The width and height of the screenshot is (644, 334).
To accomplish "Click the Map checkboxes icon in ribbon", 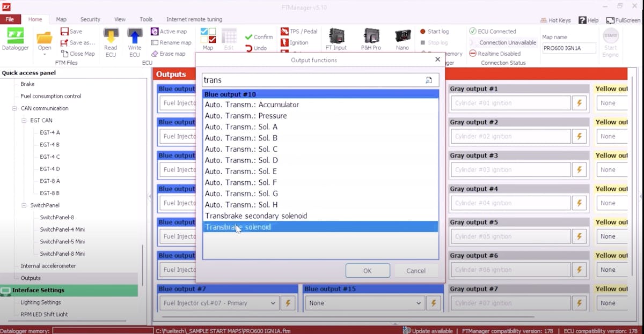I will 208,36.
